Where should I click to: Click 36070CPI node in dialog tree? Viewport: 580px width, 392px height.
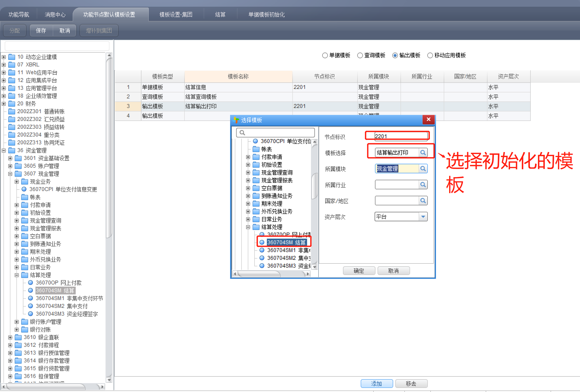(x=282, y=141)
